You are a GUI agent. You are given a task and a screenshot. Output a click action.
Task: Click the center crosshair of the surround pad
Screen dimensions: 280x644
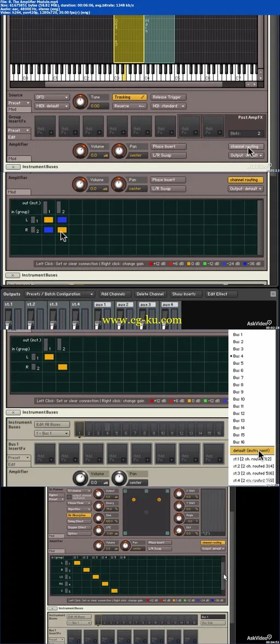click(x=147, y=512)
